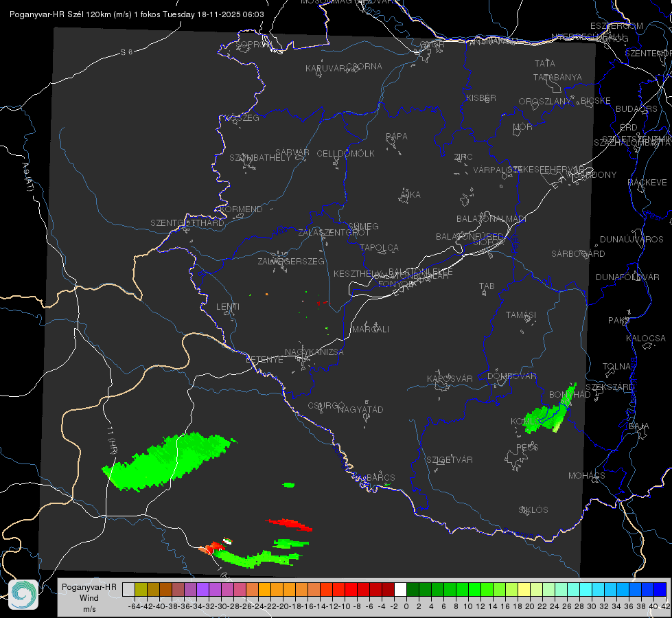
Task: Select the CSORNA label
Action: coord(364,67)
